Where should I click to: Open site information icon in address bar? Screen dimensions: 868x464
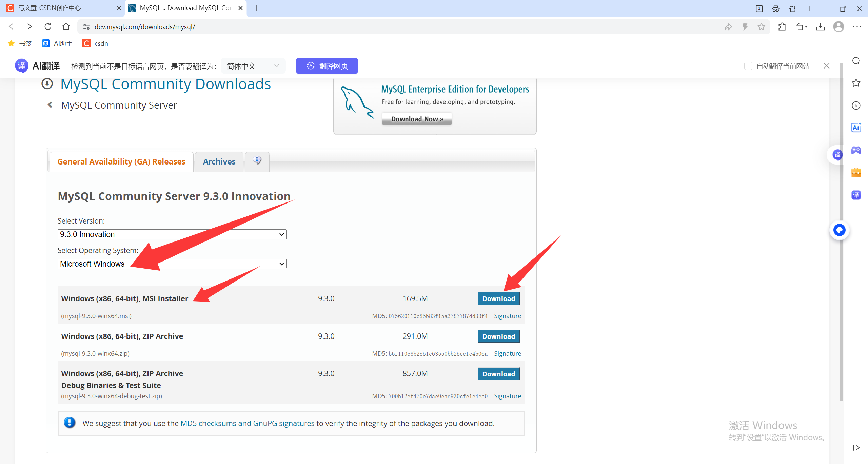pos(86,27)
